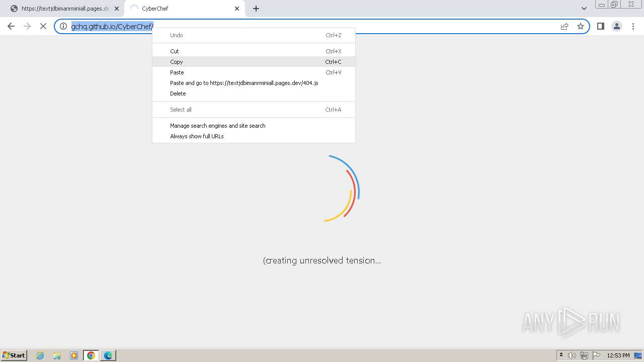Select Always show full URLs
Screen dimensions: 644x362
[x=254, y=136]
